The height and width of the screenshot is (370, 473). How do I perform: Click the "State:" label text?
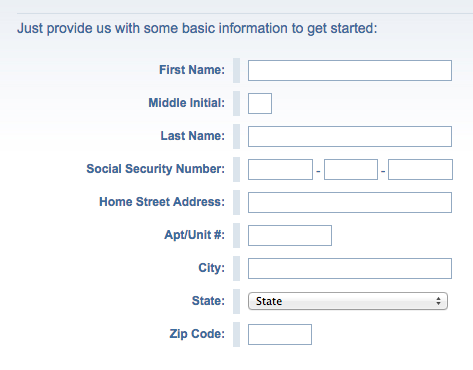208,301
